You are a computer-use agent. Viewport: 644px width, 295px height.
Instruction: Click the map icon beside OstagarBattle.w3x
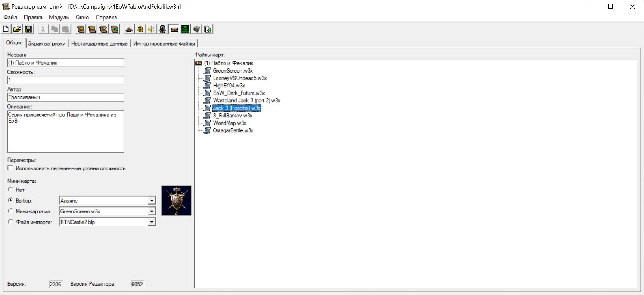tap(207, 130)
